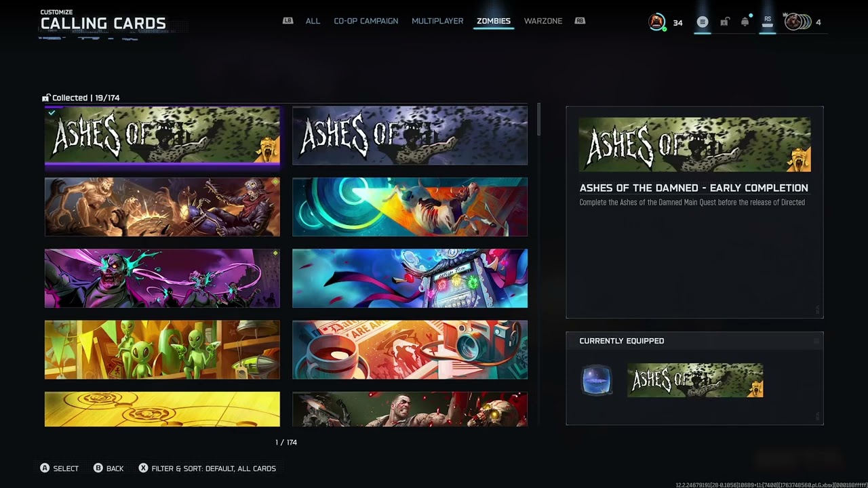
Task: Click the A Select button icon
Action: click(x=45, y=468)
